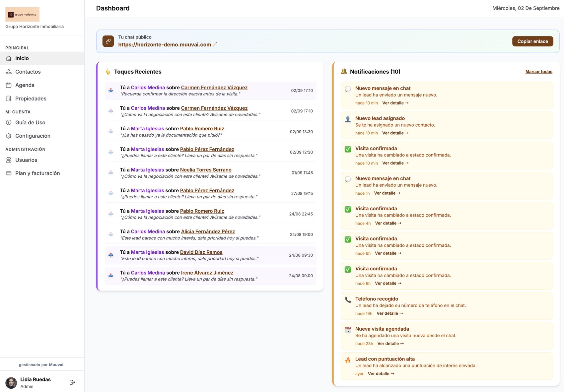This screenshot has width=564, height=392.
Task: Open contact David Díaz Ramos
Action: [x=201, y=252]
